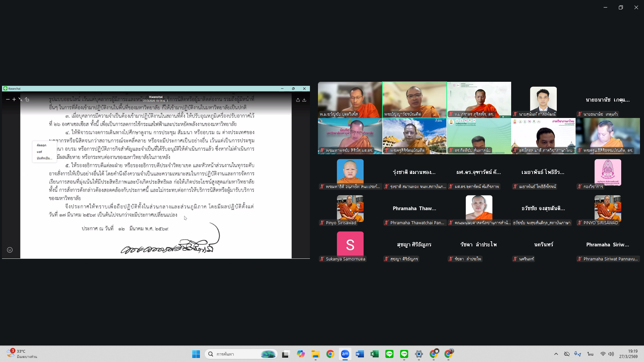
Task: Open Zoom from the taskbar
Action: coord(345,354)
